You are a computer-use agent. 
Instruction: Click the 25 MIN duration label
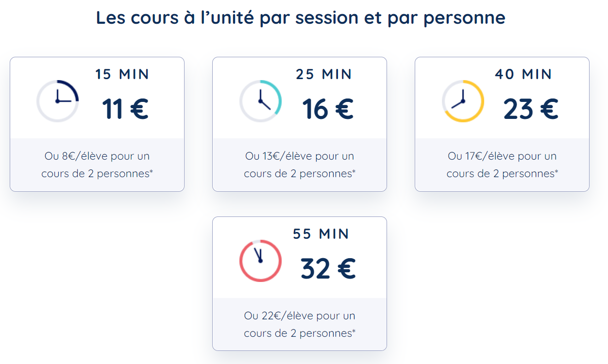324,74
